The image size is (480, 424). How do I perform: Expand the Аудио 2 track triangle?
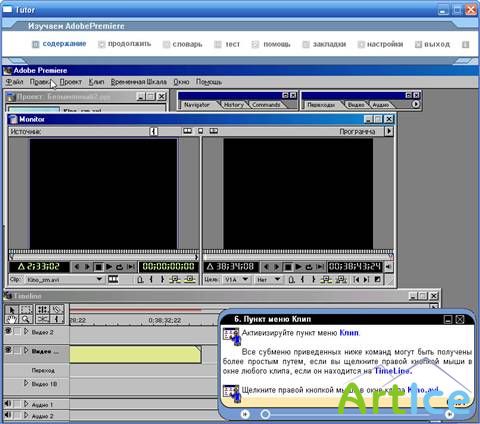[x=26, y=416]
